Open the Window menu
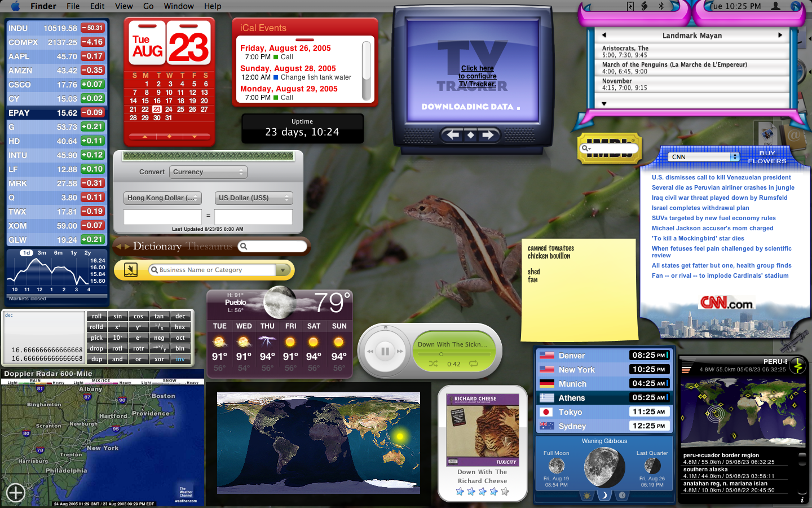Viewport: 812px width, 508px height. tap(179, 6)
